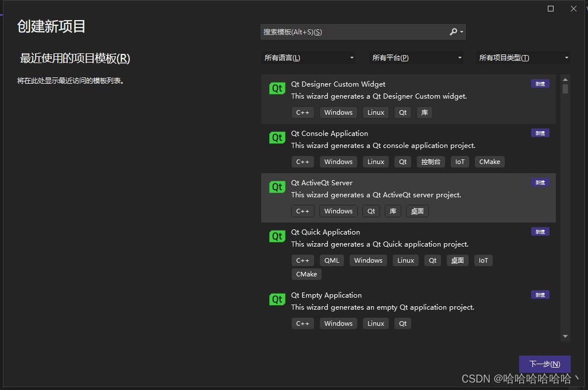This screenshot has width=588, height=390.
Task: Click the C++ tag under Qt Designer Custom Widget
Action: click(303, 112)
